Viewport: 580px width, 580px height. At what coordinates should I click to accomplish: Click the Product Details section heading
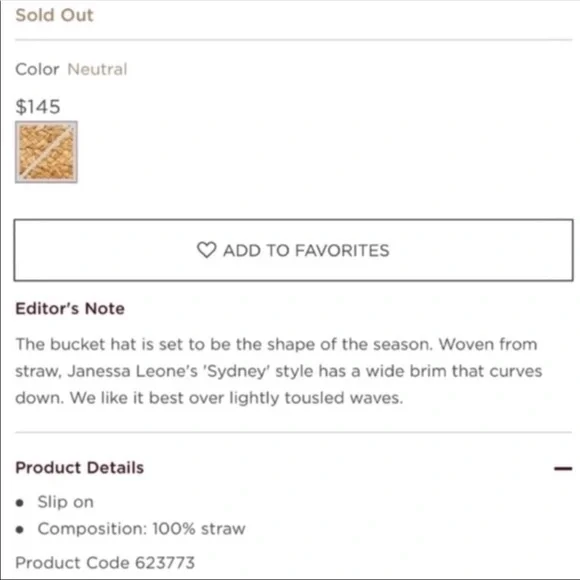pos(80,468)
